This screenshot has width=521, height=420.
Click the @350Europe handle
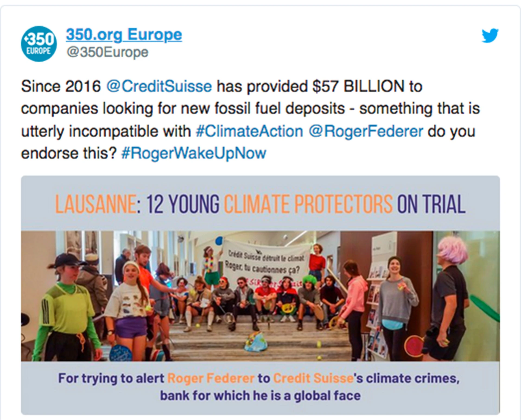point(107,52)
